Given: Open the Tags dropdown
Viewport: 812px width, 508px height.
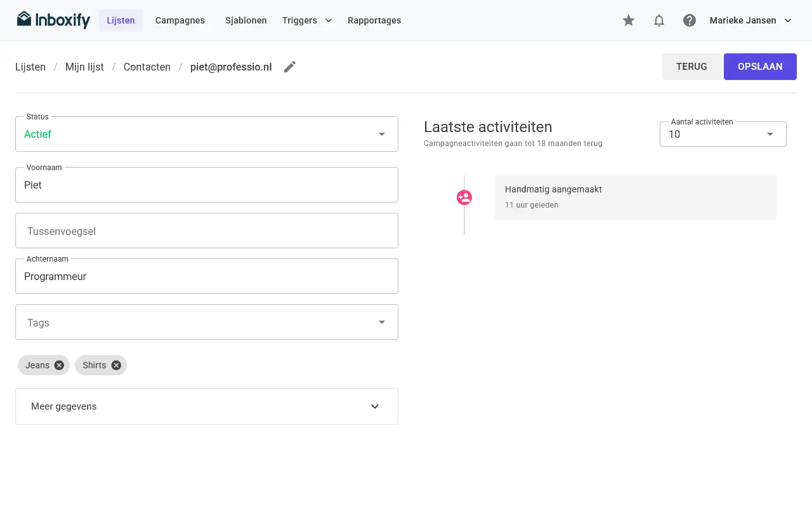Looking at the screenshot, I should 207,322.
